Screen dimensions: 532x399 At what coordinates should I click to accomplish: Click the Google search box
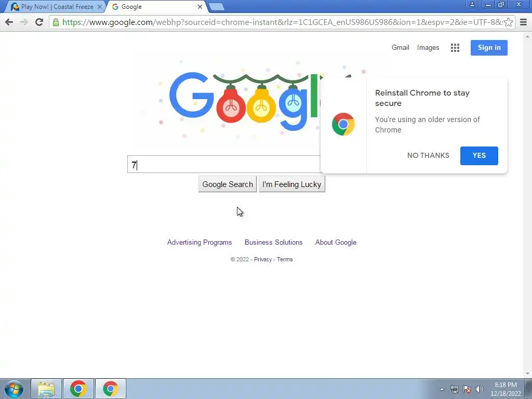tap(224, 165)
